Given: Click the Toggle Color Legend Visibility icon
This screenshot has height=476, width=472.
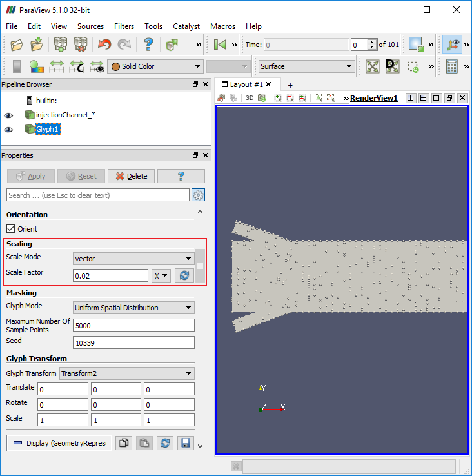Looking at the screenshot, I should point(17,66).
